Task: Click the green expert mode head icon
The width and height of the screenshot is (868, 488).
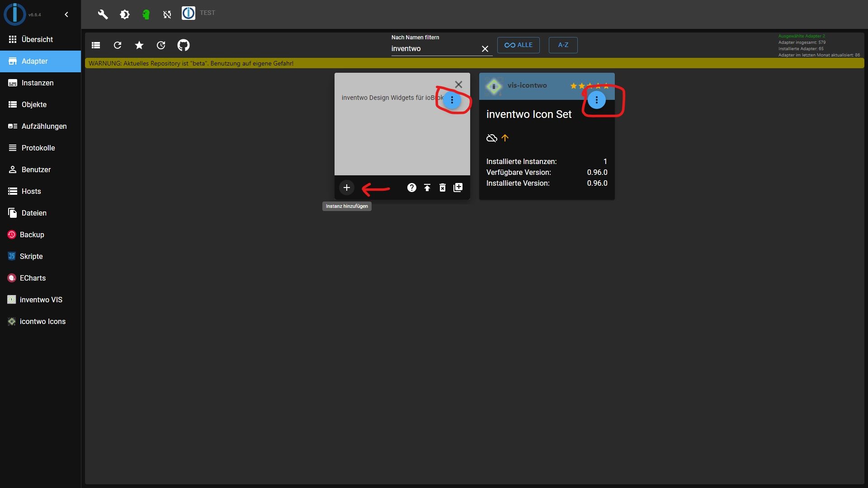Action: click(x=146, y=14)
